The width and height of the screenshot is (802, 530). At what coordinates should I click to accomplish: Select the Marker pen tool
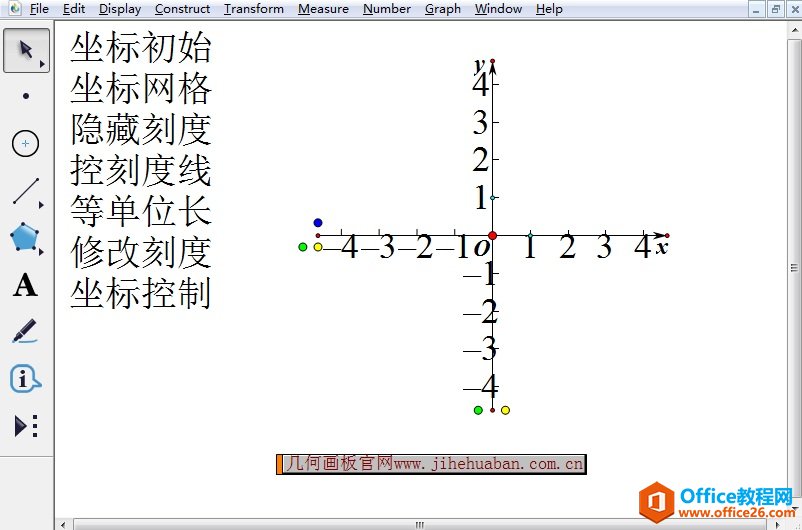(25, 332)
